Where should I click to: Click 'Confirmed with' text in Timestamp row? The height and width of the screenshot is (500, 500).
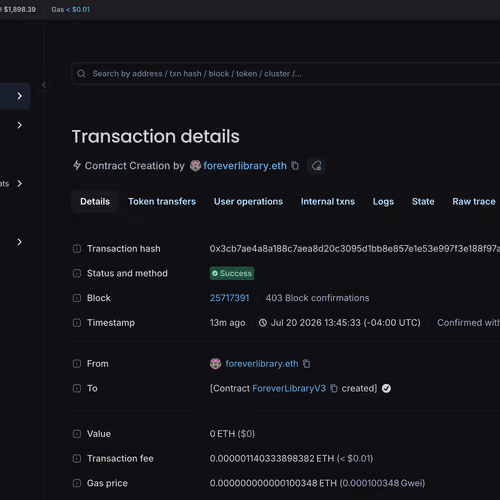click(469, 323)
